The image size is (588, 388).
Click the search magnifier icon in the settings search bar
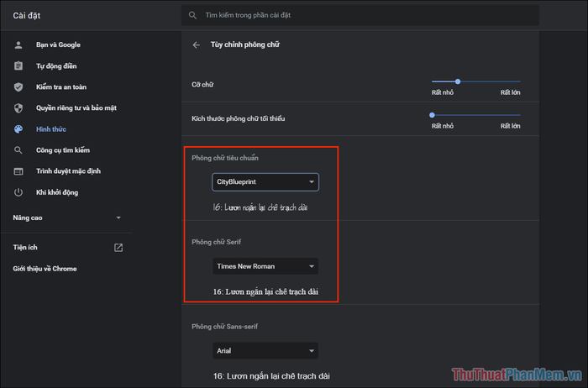pos(192,15)
